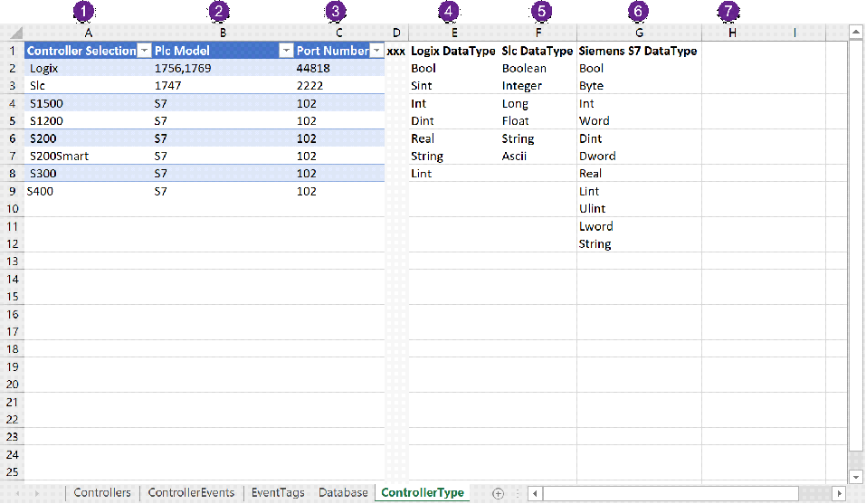Select the S1500 cell
Screen dimensions: 866x504
89,103
